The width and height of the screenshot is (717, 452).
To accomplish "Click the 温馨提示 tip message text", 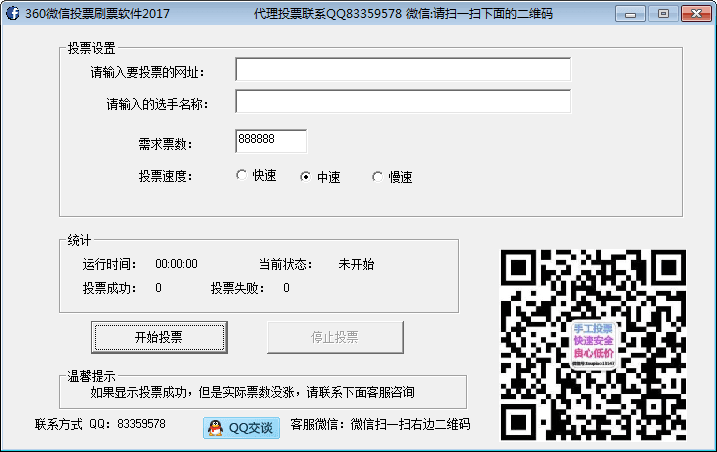I will pos(252,392).
